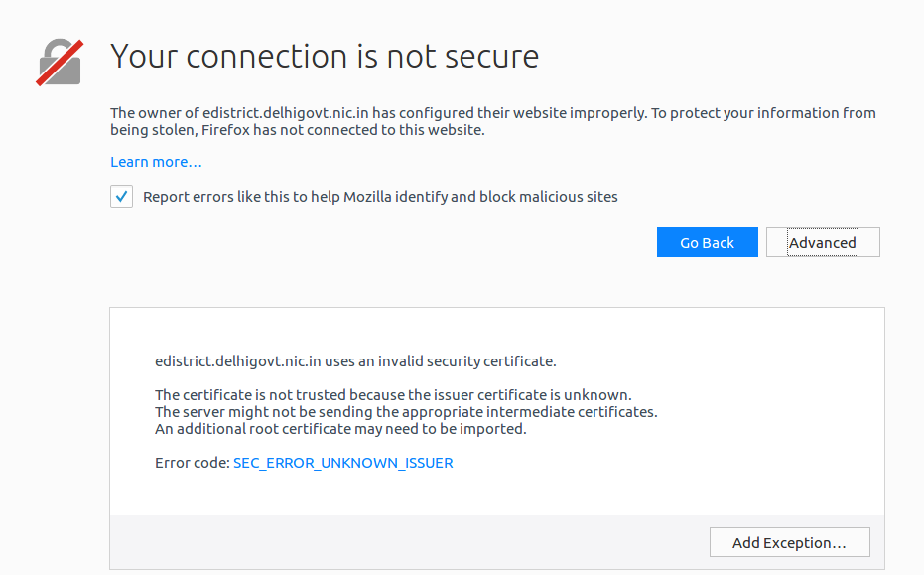Click the 'uses an invalid security certificate' line

[355, 360]
